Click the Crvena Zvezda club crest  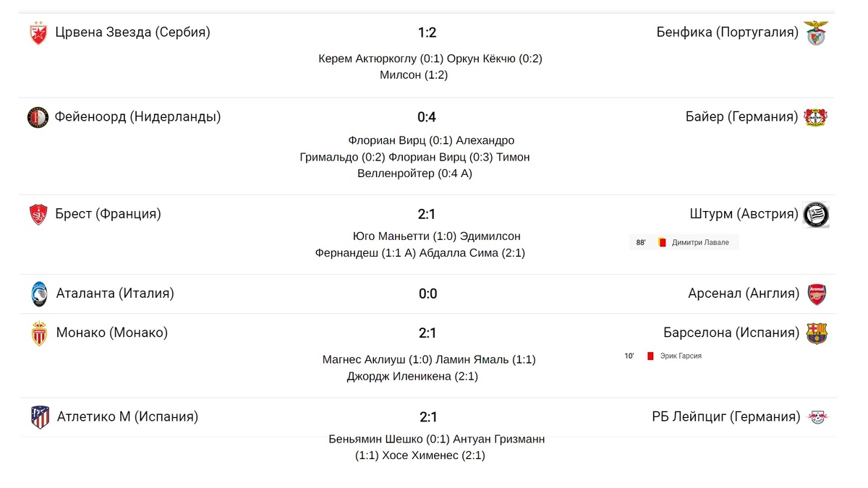[x=38, y=33]
